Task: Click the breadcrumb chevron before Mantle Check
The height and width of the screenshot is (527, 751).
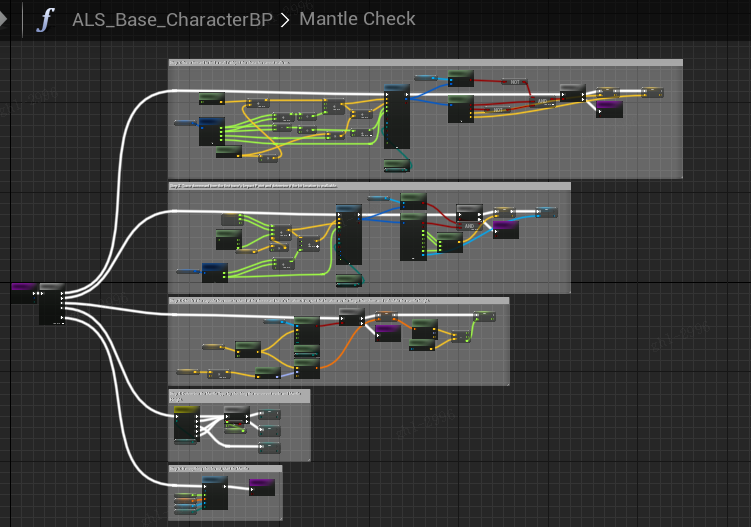Action: (286, 19)
